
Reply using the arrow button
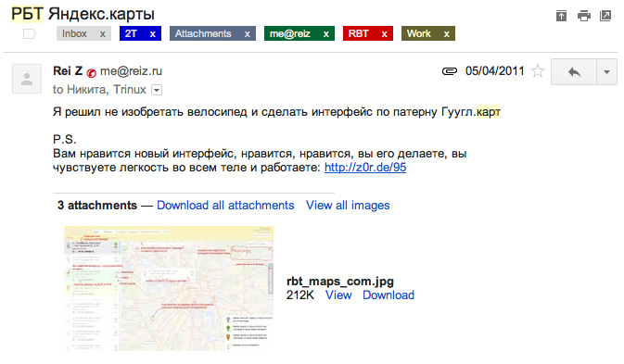point(574,72)
